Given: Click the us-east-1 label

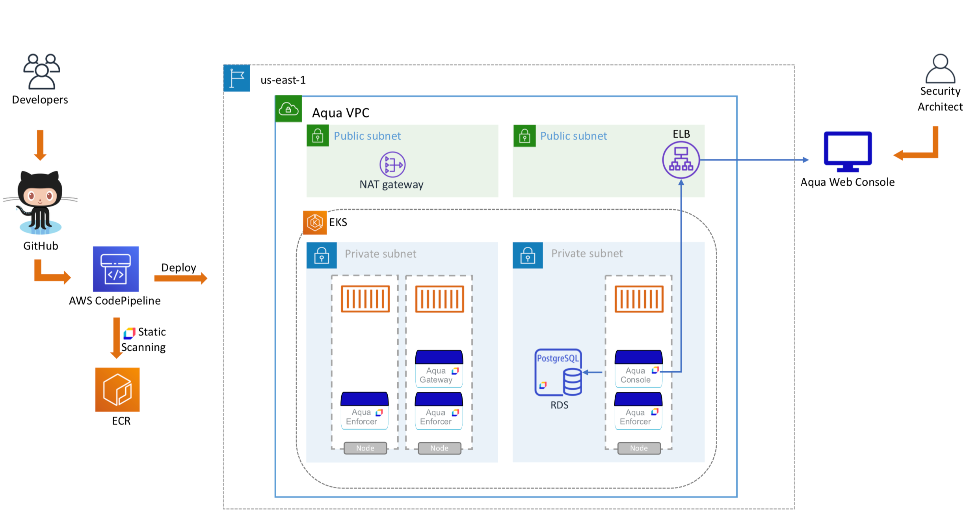Looking at the screenshot, I should coord(283,80).
